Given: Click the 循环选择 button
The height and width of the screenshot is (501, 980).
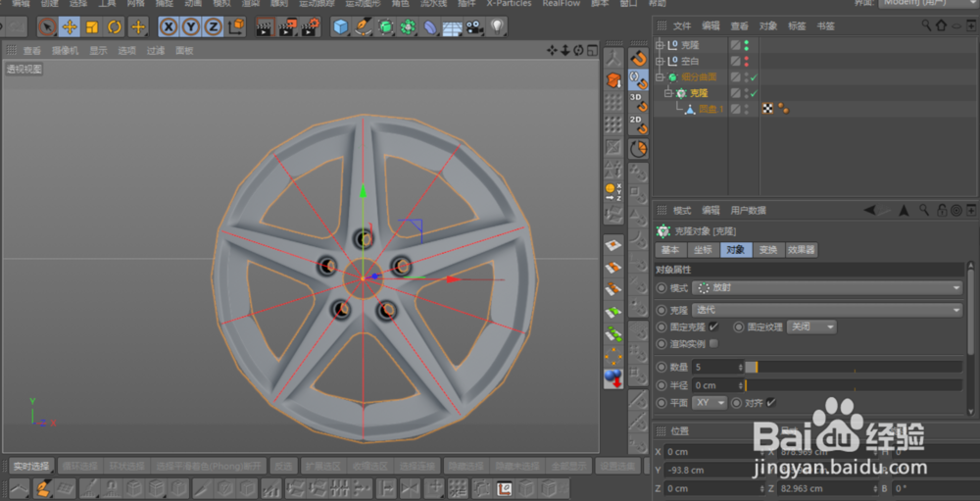Looking at the screenshot, I should [x=80, y=467].
